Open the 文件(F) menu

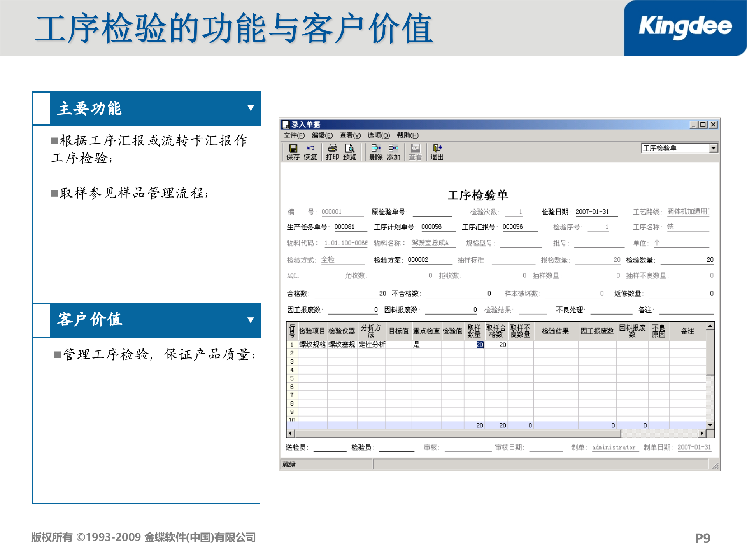pos(294,135)
